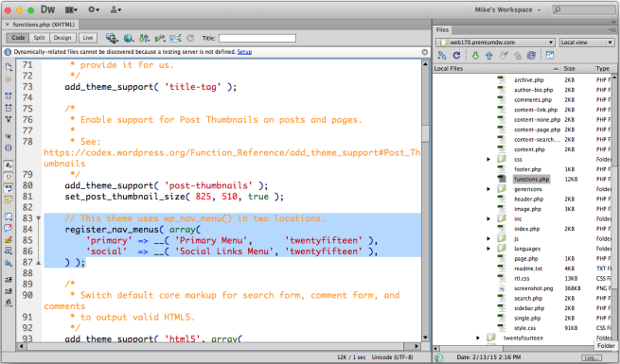Expand the inc folder
The width and height of the screenshot is (620, 364).
point(488,218)
